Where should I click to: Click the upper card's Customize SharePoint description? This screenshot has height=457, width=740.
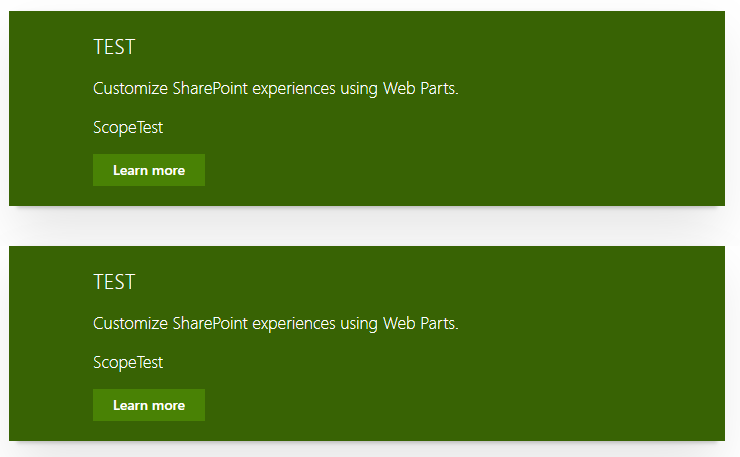point(276,88)
